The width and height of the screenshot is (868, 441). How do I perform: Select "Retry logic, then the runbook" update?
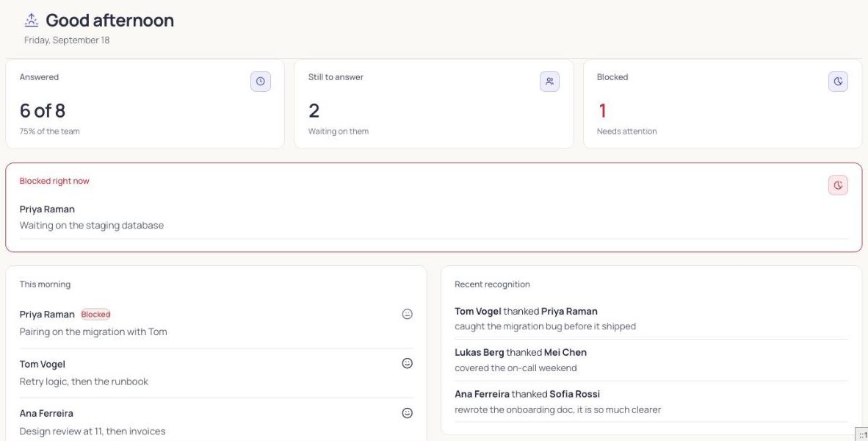[x=84, y=381]
